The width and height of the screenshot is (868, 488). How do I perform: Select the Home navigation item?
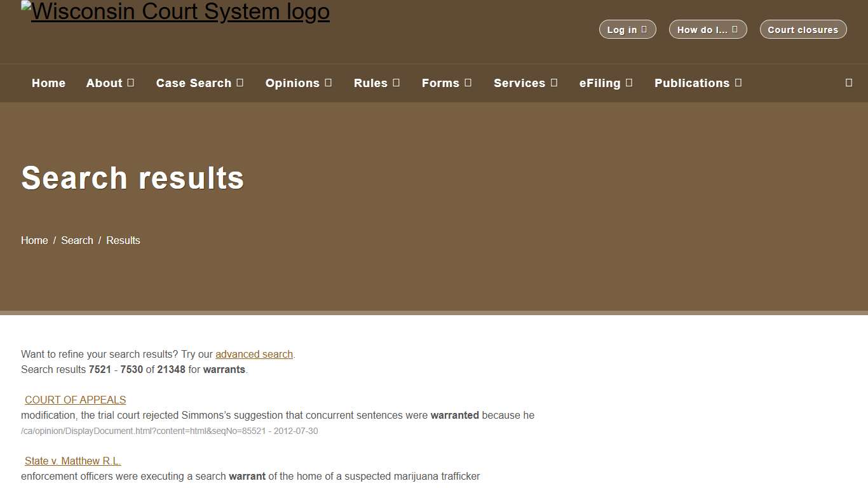pyautogui.click(x=48, y=83)
